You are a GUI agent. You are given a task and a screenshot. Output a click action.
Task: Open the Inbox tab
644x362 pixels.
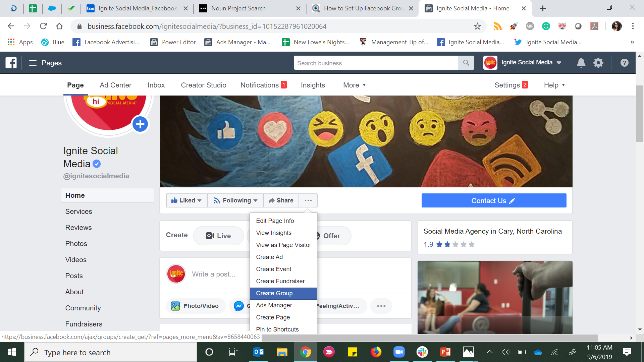[156, 85]
